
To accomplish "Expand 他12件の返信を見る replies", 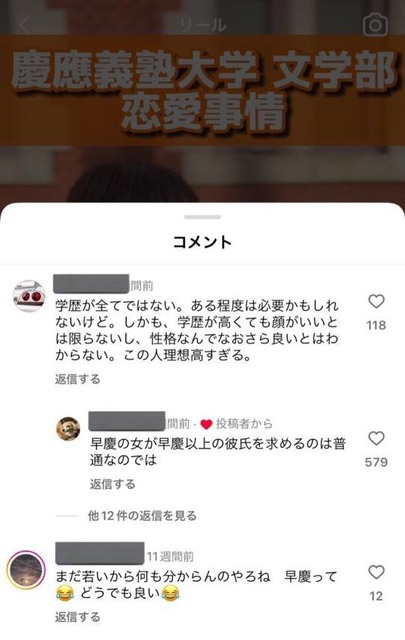I will (x=142, y=516).
